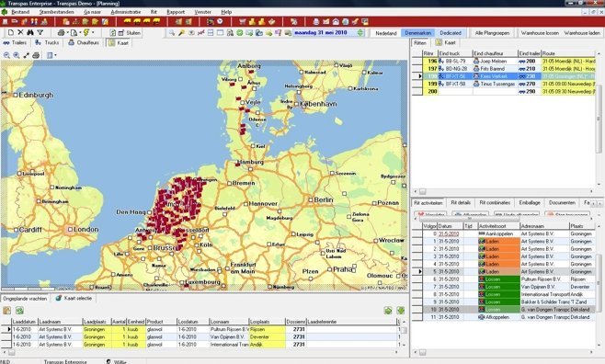Click the house icon in red toolbar
Viewport: 605px width, 364px height.
(x=336, y=21)
